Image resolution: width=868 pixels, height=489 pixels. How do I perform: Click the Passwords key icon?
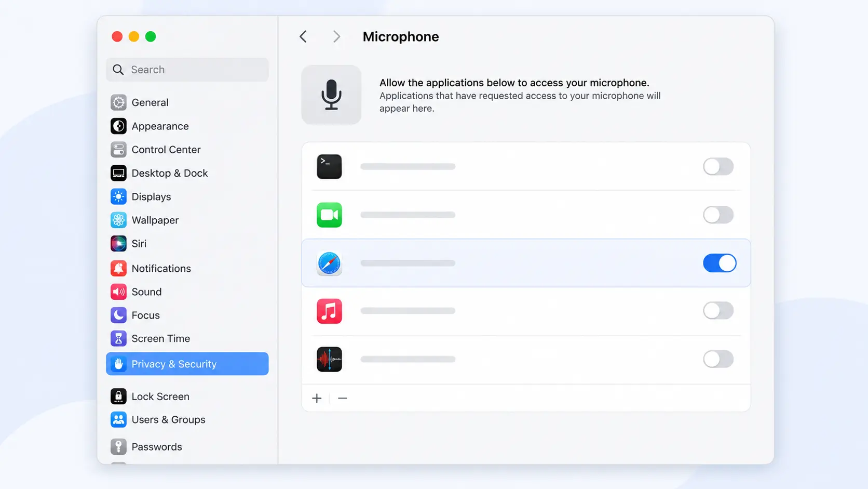point(118,446)
